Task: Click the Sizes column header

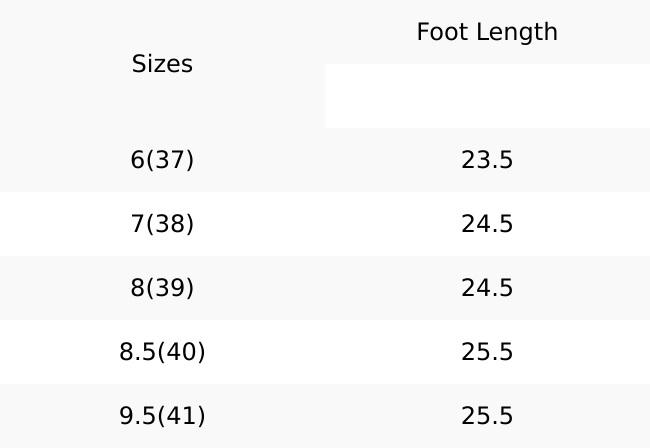Action: point(162,64)
